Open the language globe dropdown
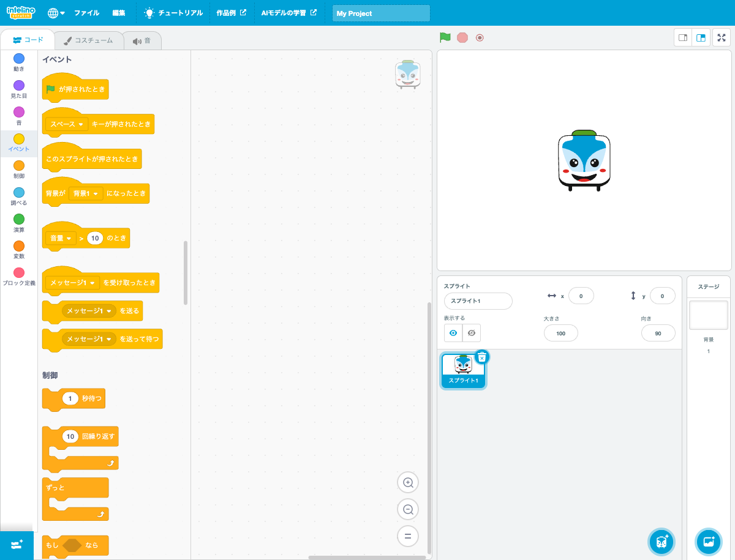 click(x=56, y=13)
